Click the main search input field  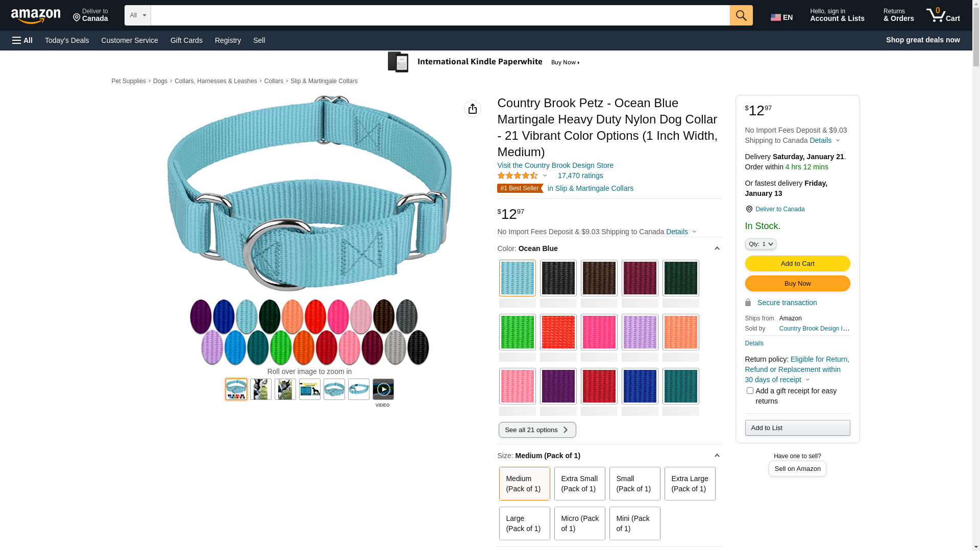[440, 15]
